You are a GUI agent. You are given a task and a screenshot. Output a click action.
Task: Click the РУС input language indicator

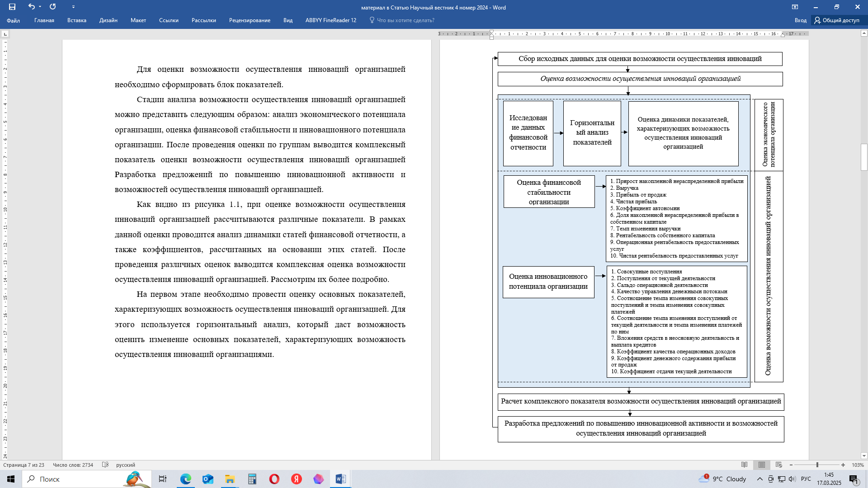click(806, 479)
